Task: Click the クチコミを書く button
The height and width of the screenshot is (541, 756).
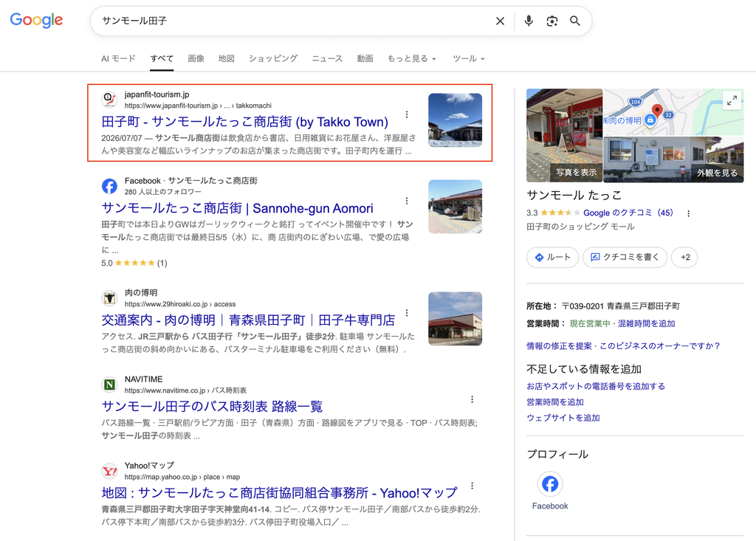Action: 625,257
